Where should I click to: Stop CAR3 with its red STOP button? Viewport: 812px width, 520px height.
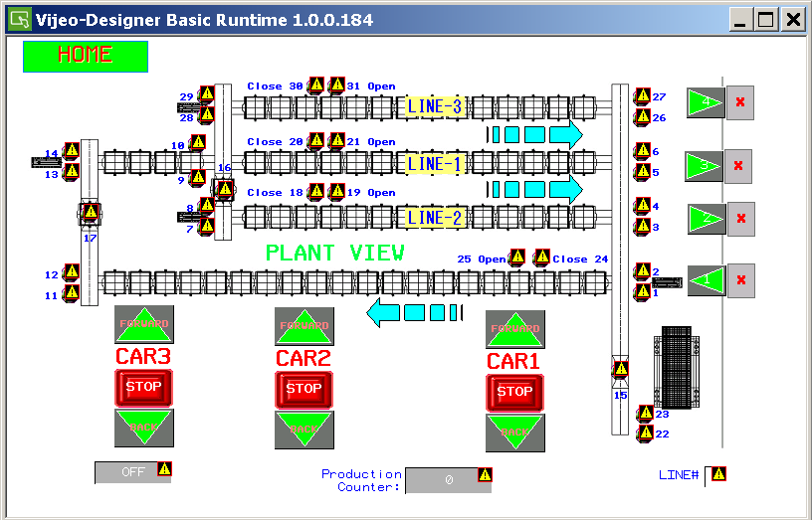[143, 388]
